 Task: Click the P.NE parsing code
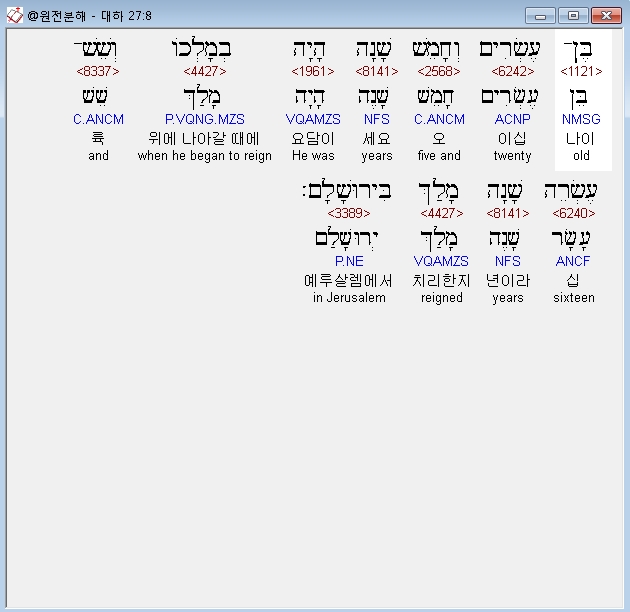pyautogui.click(x=349, y=261)
